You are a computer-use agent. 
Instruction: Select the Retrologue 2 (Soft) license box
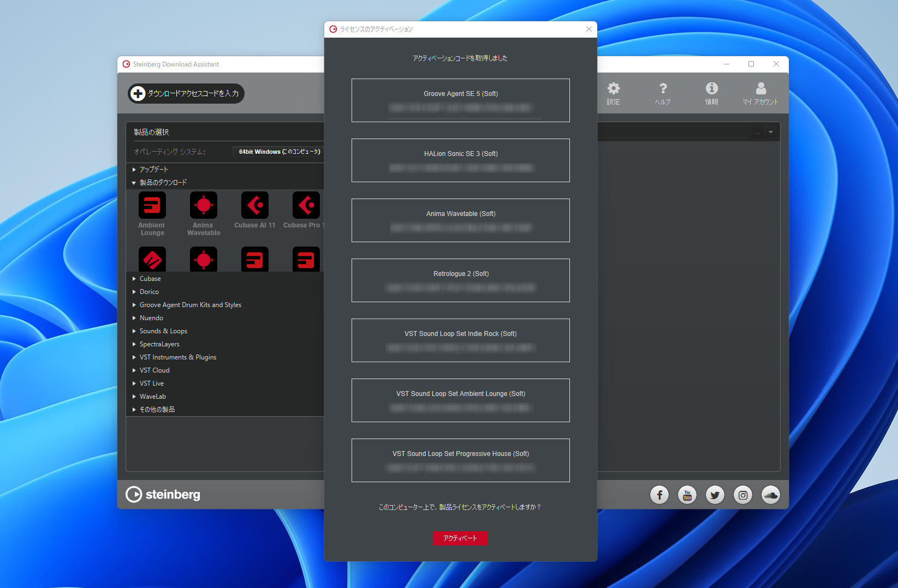click(461, 280)
